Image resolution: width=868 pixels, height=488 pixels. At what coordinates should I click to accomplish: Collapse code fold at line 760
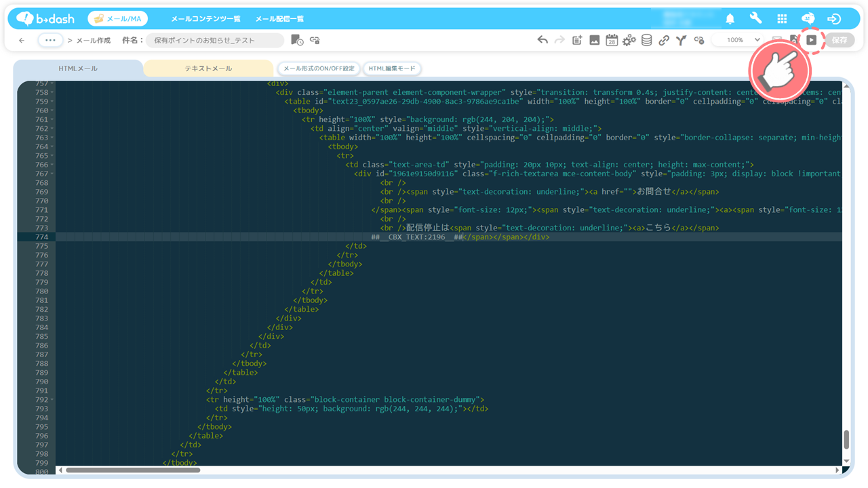coord(53,110)
